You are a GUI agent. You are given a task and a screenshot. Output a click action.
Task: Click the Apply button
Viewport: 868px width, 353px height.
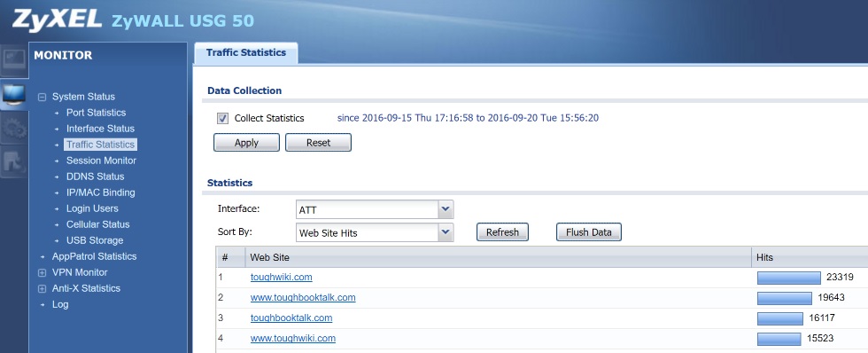coord(246,143)
